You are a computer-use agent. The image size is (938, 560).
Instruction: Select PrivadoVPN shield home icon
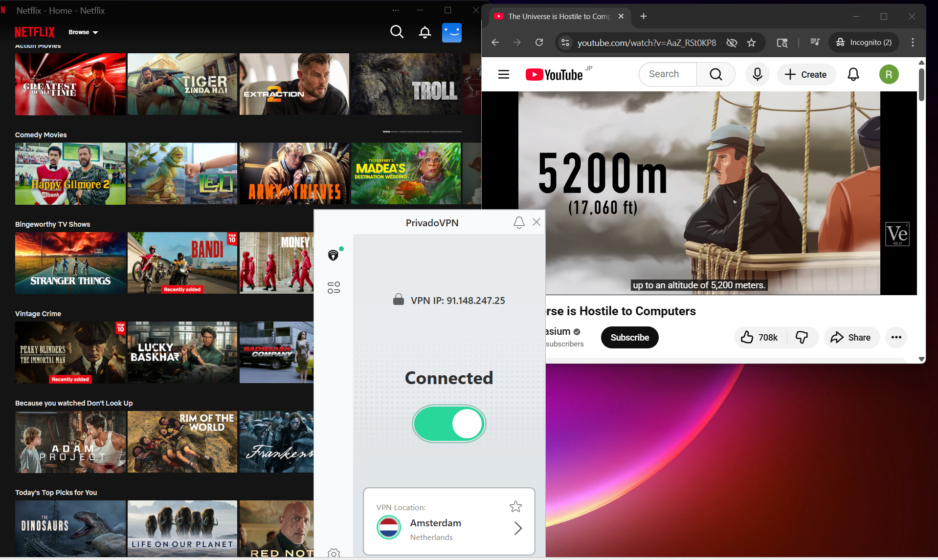(334, 255)
